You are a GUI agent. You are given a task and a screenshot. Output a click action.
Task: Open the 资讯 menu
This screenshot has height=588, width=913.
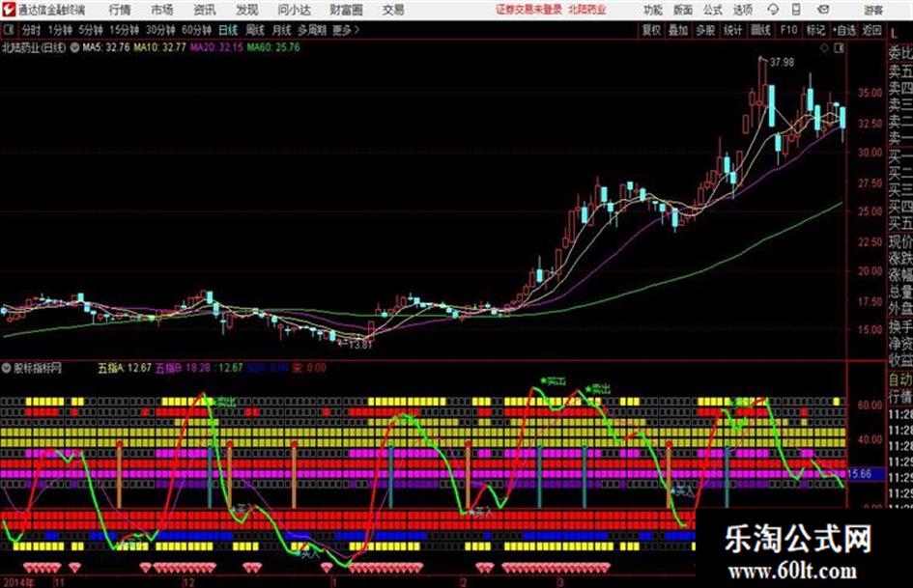204,10
